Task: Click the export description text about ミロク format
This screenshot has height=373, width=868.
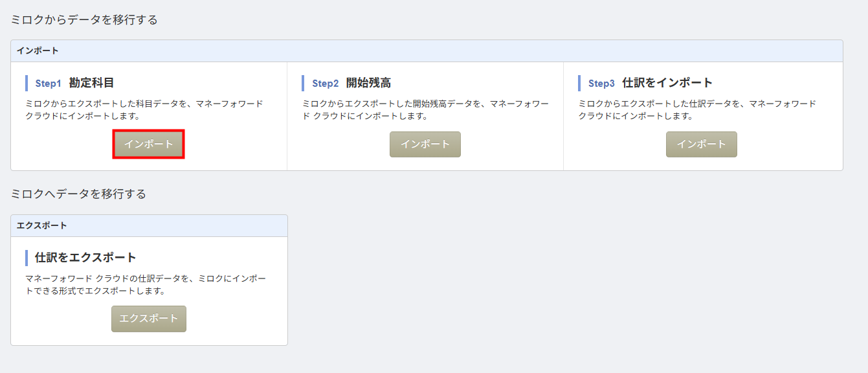Action: (146, 284)
